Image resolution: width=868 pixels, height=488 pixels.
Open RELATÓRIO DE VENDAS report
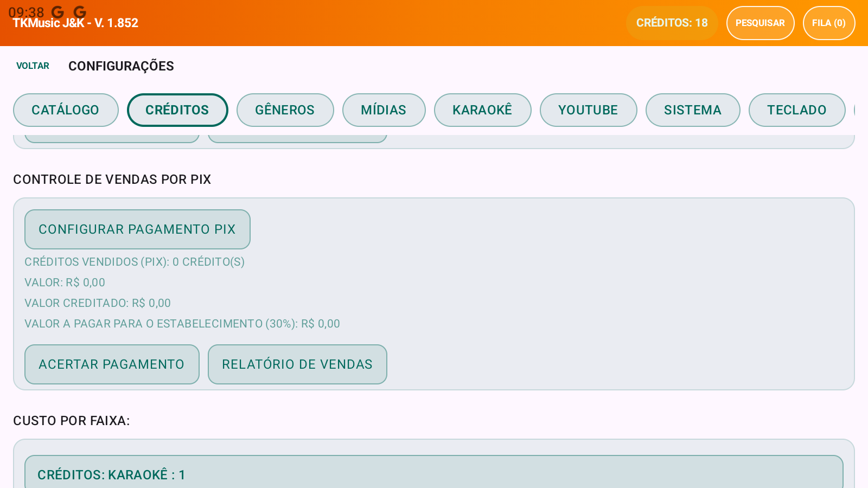pos(297,364)
